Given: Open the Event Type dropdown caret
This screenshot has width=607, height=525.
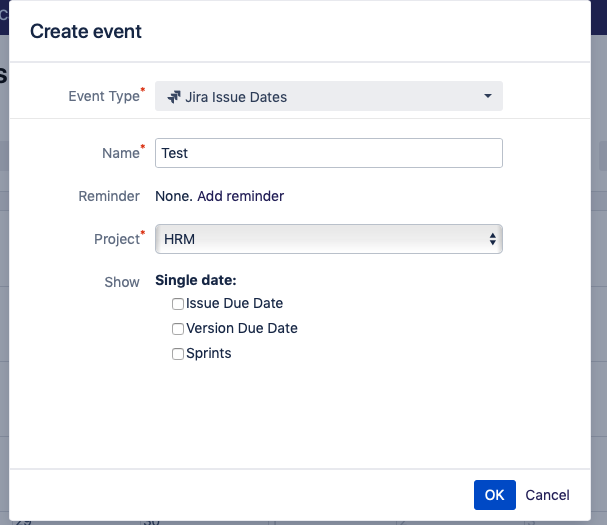Looking at the screenshot, I should (x=488, y=96).
